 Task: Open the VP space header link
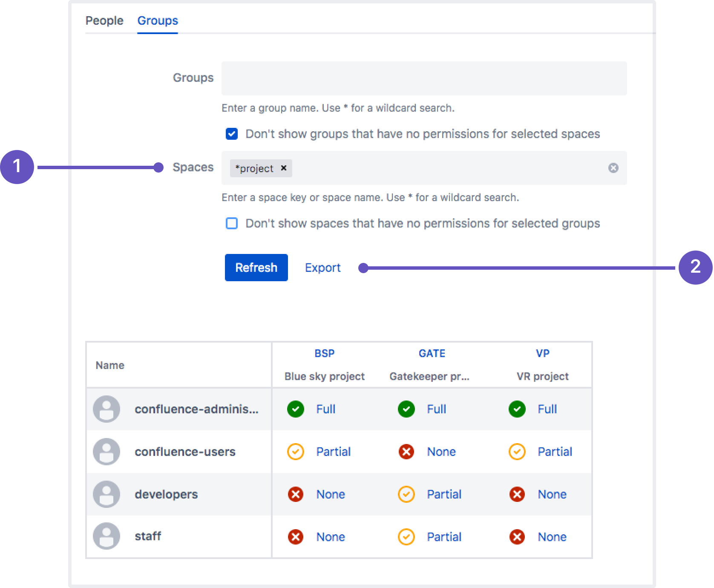coord(543,353)
